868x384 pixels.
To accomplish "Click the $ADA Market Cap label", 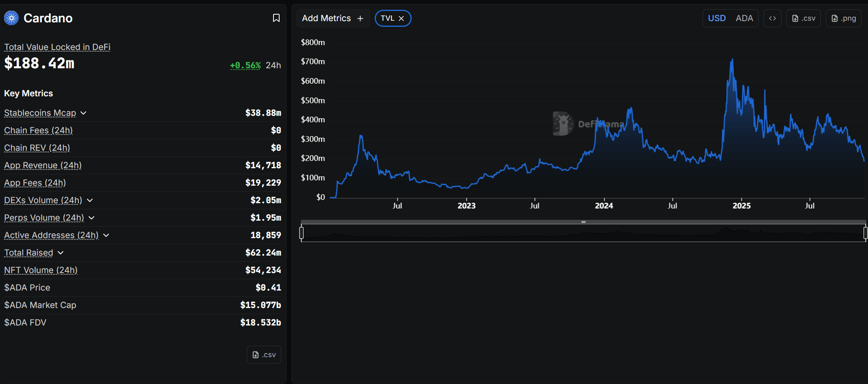I will pos(40,305).
